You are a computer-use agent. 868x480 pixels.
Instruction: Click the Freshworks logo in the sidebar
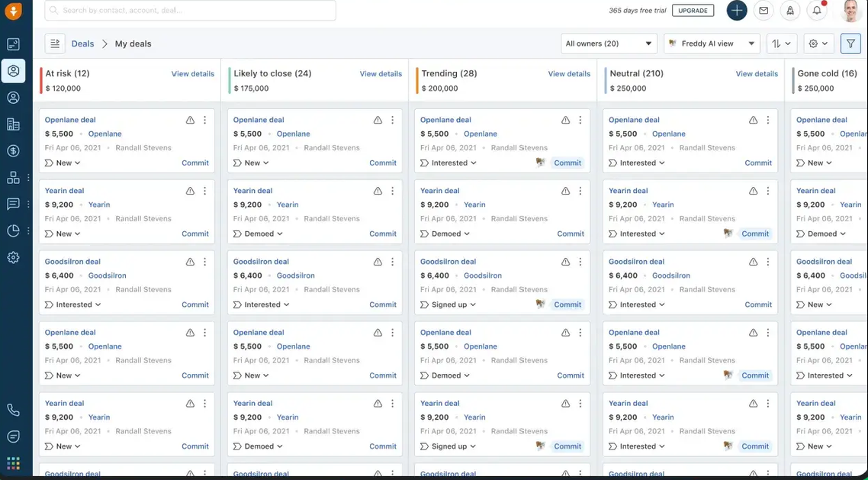click(x=13, y=11)
